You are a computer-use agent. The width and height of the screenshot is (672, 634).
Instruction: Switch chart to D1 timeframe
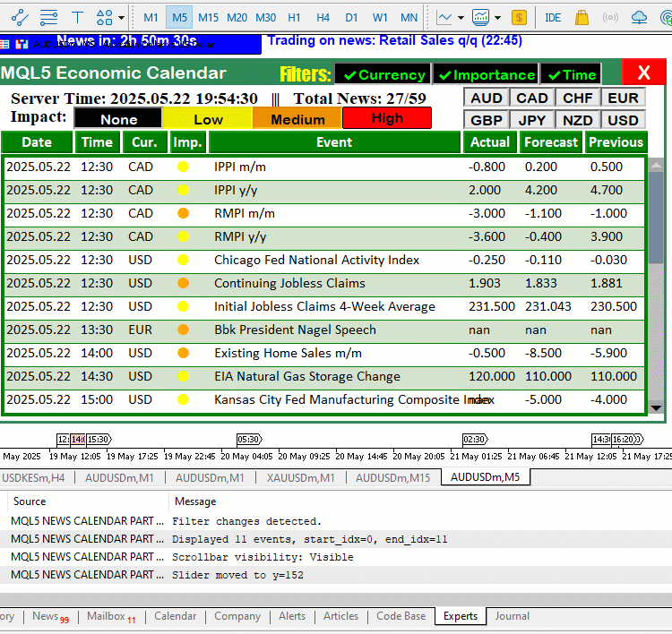pos(351,18)
